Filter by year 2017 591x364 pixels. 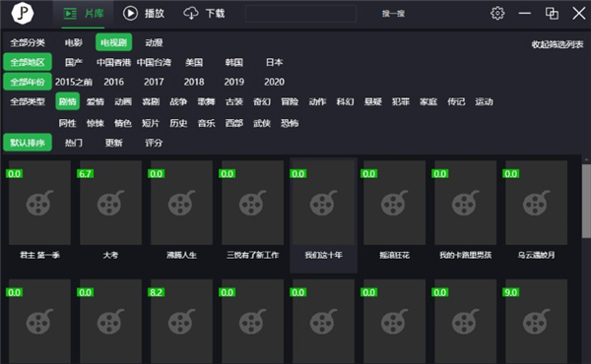click(x=154, y=82)
